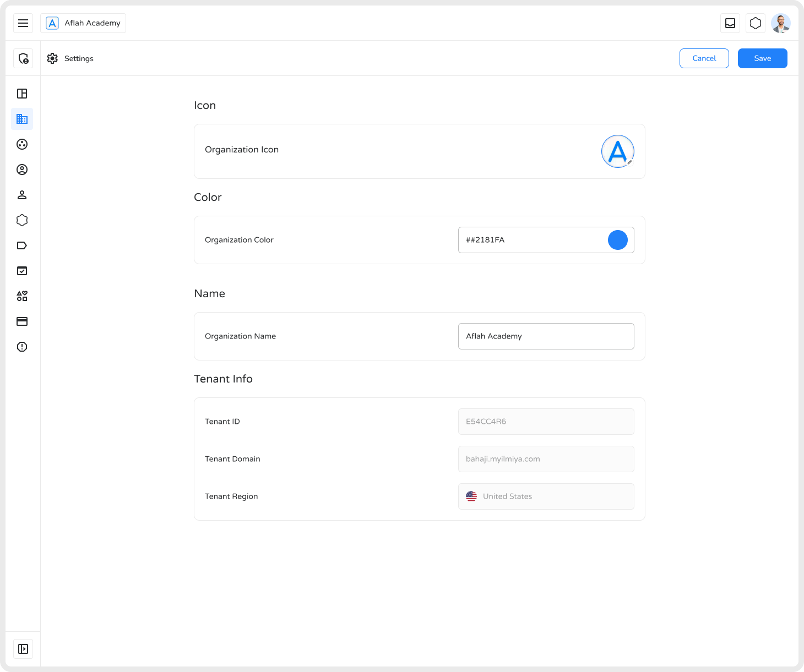Select the dashboard layout icon in sidebar
Image resolution: width=804 pixels, height=672 pixels.
point(22,94)
